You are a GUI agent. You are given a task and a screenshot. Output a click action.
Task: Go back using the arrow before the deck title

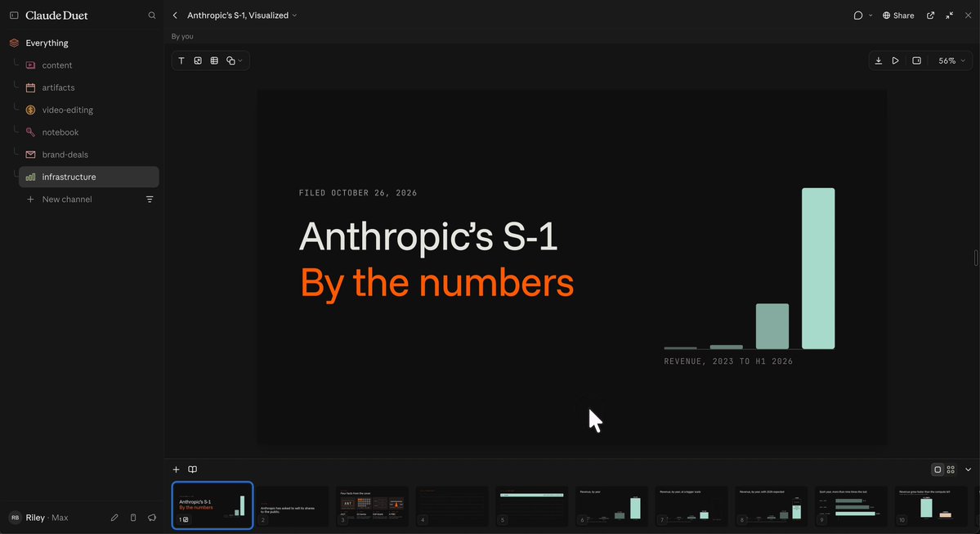[175, 15]
